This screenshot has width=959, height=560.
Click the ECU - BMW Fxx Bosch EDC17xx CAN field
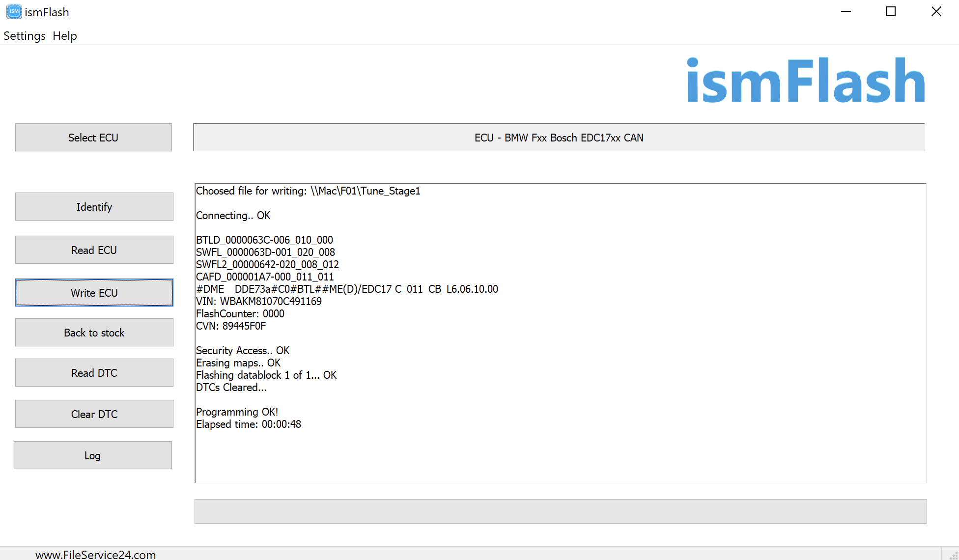coord(559,138)
